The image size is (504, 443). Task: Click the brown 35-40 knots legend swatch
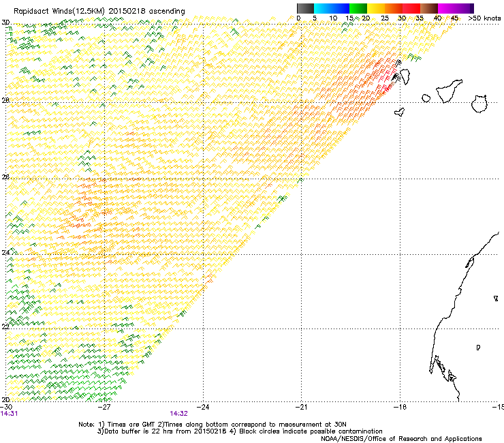click(429, 8)
